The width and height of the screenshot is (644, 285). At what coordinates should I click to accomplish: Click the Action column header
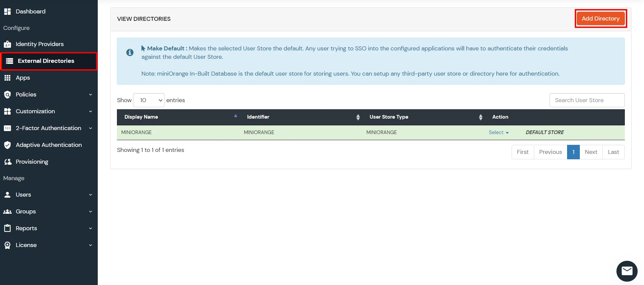tap(500, 117)
